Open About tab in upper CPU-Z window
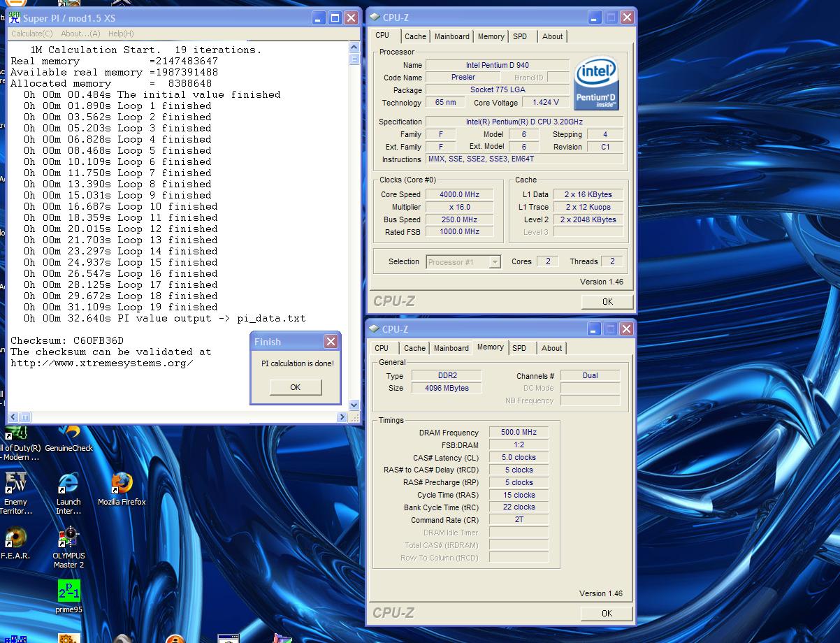This screenshot has height=643, width=840. pyautogui.click(x=553, y=36)
